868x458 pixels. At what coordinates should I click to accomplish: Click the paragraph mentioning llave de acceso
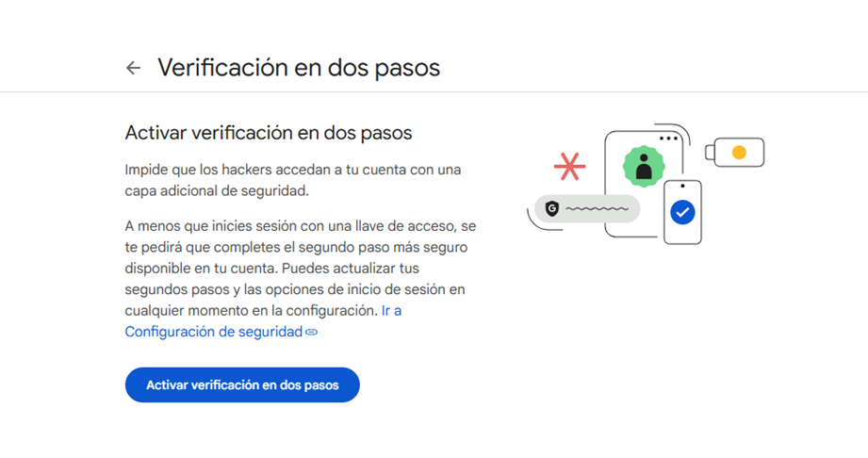tap(301, 268)
